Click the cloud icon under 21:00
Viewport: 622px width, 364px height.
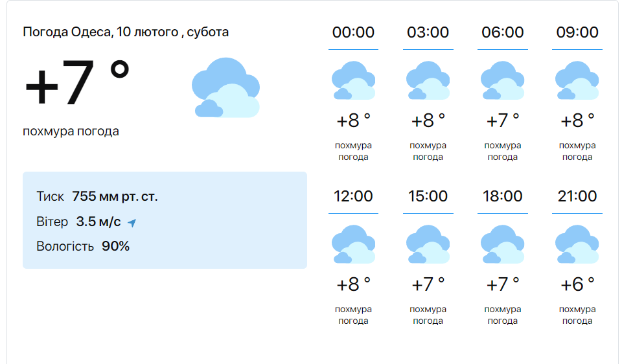tap(577, 245)
